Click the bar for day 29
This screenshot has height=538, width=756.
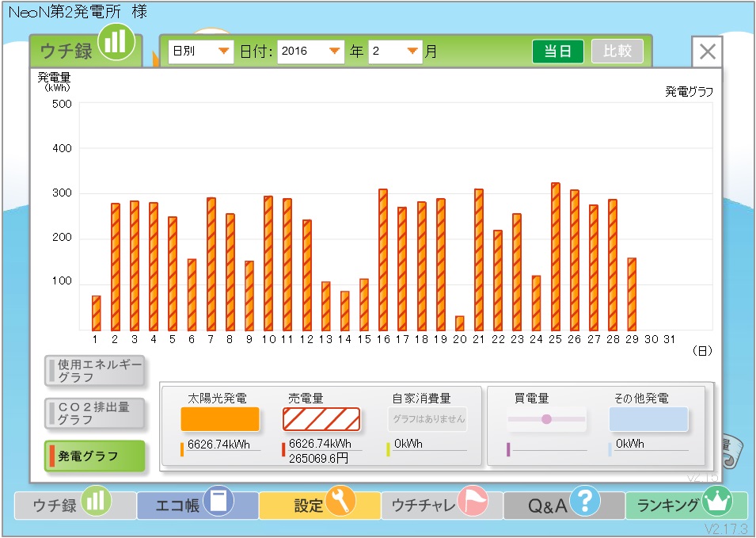click(632, 294)
